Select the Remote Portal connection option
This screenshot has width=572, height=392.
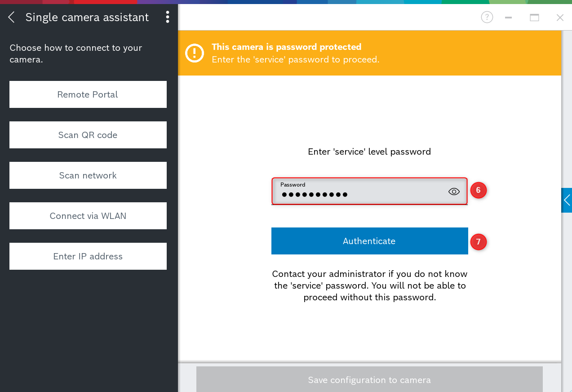[x=88, y=94]
